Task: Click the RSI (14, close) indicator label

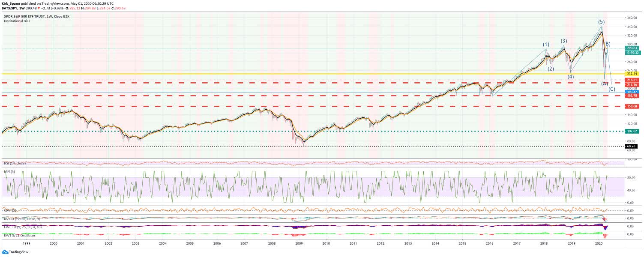Action: [x=15, y=163]
